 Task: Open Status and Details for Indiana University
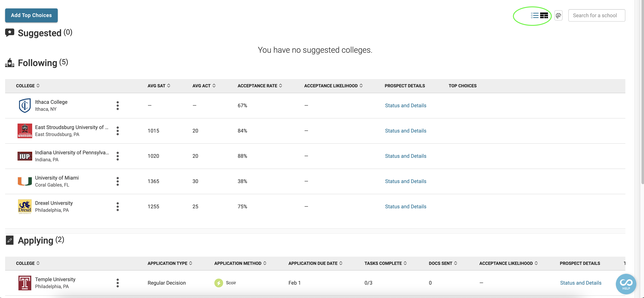click(406, 156)
